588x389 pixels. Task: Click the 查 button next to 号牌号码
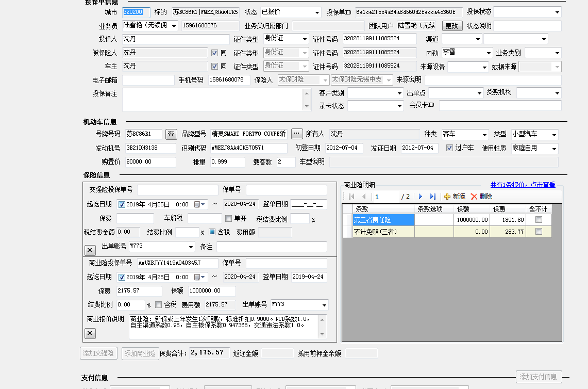pyautogui.click(x=171, y=134)
